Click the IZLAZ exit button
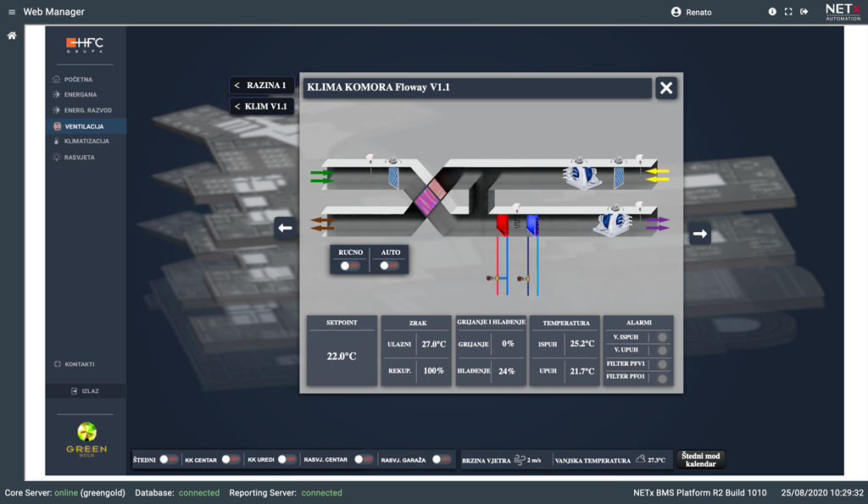 [x=86, y=391]
